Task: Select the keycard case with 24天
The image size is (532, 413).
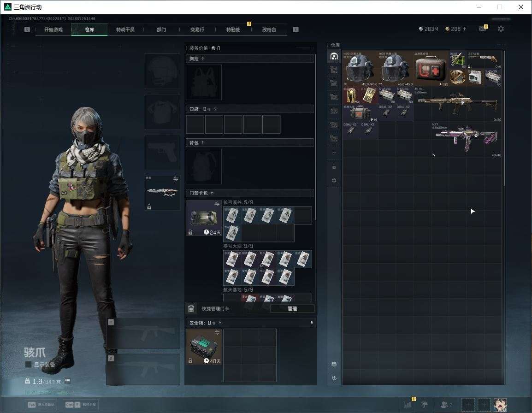Action: click(x=204, y=218)
